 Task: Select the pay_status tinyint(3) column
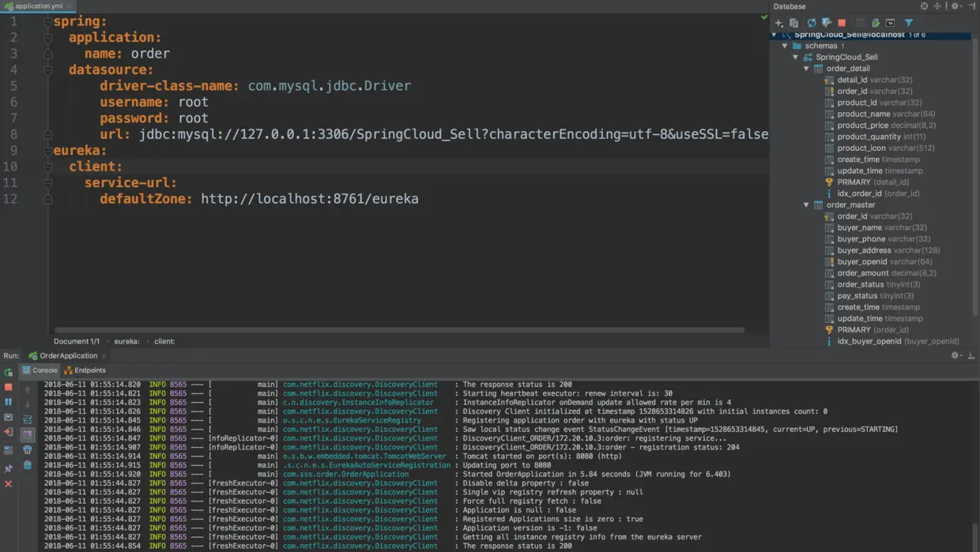click(x=869, y=295)
